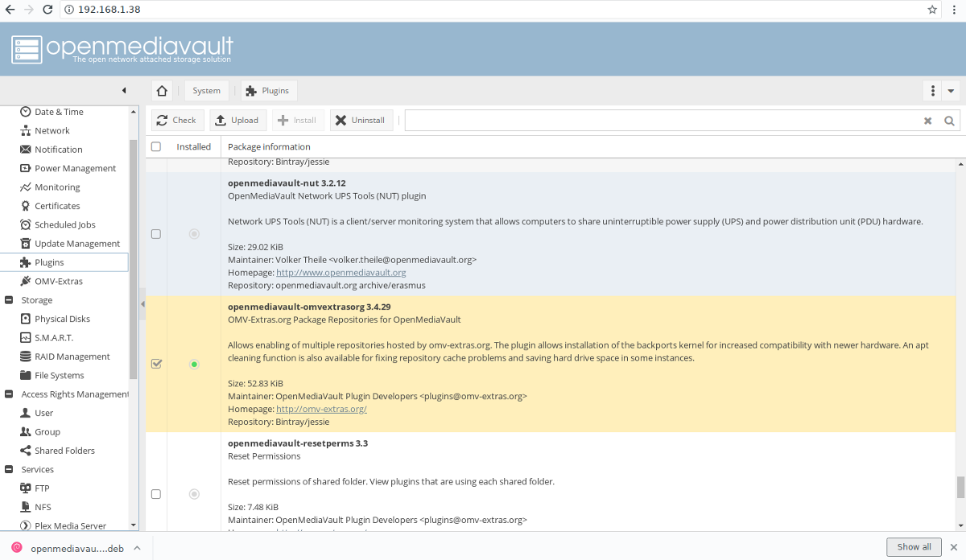Viewport: 966px width, 560px height.
Task: Select Plugins in the sidebar tree
Action: tap(64, 262)
